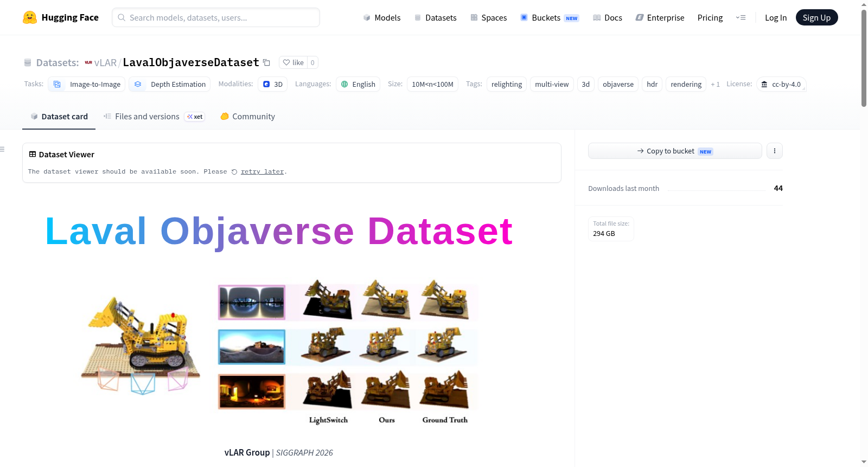This screenshot has width=868, height=467.
Task: Open the Image-to-Image task icon
Action: click(x=57, y=84)
